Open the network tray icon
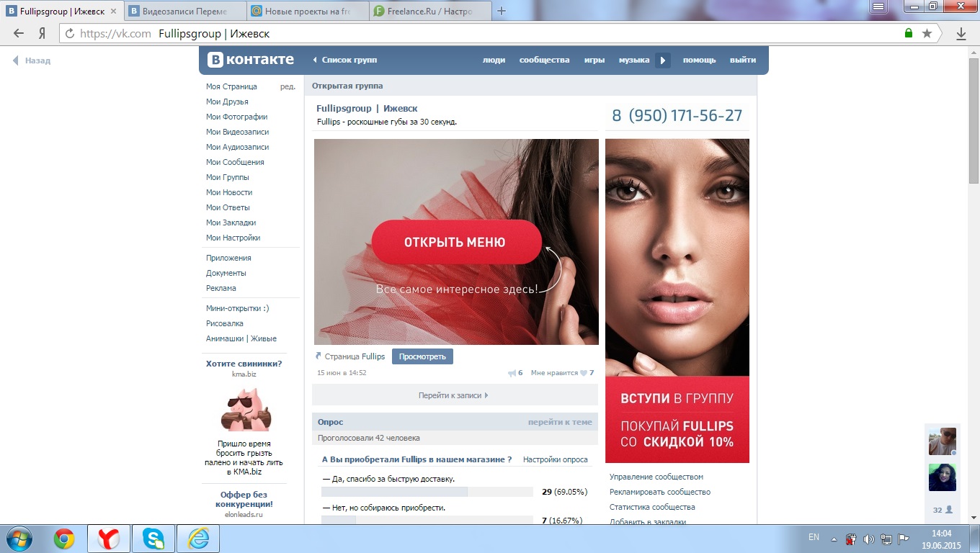The image size is (980, 553). coord(886,539)
